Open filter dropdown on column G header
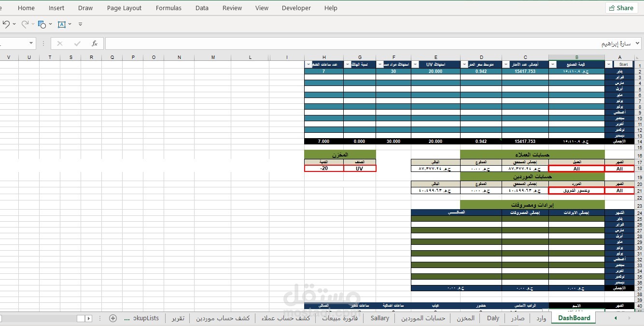The height and width of the screenshot is (326, 644). click(348, 64)
